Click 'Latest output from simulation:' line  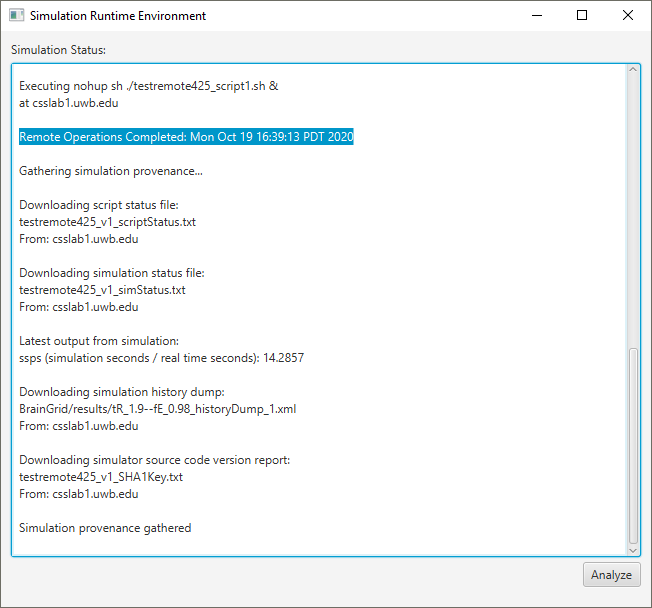(x=99, y=341)
